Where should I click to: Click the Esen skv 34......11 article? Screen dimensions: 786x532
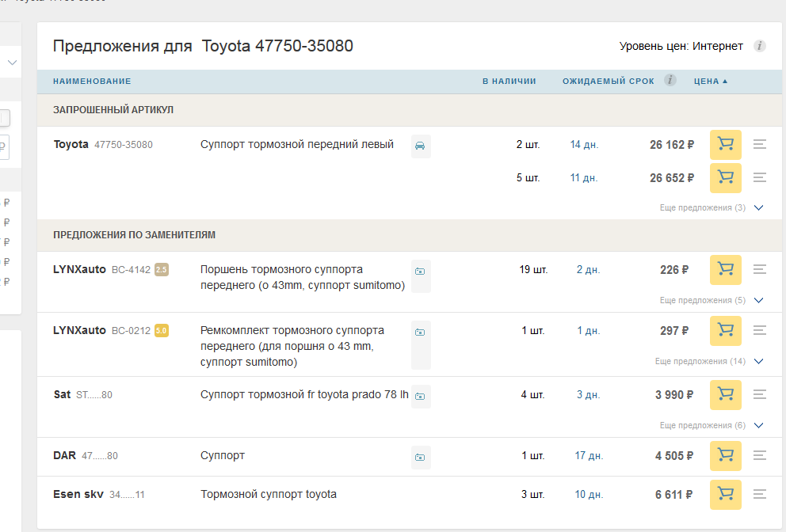(x=127, y=495)
